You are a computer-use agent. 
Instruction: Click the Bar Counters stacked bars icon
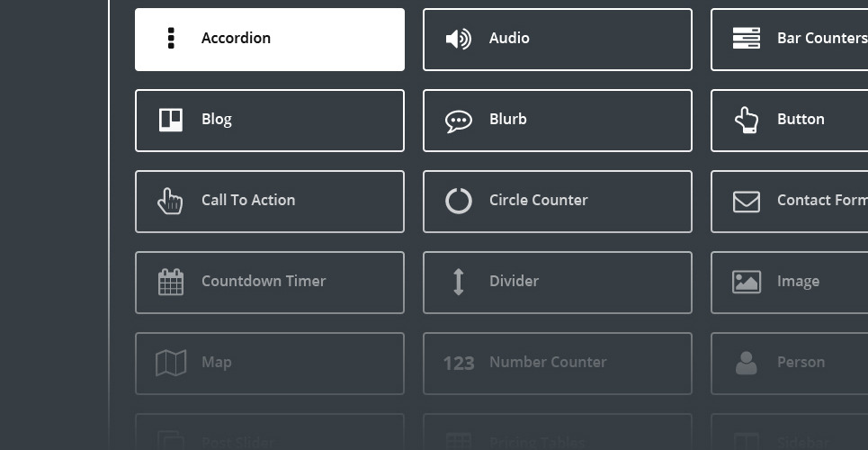point(747,39)
